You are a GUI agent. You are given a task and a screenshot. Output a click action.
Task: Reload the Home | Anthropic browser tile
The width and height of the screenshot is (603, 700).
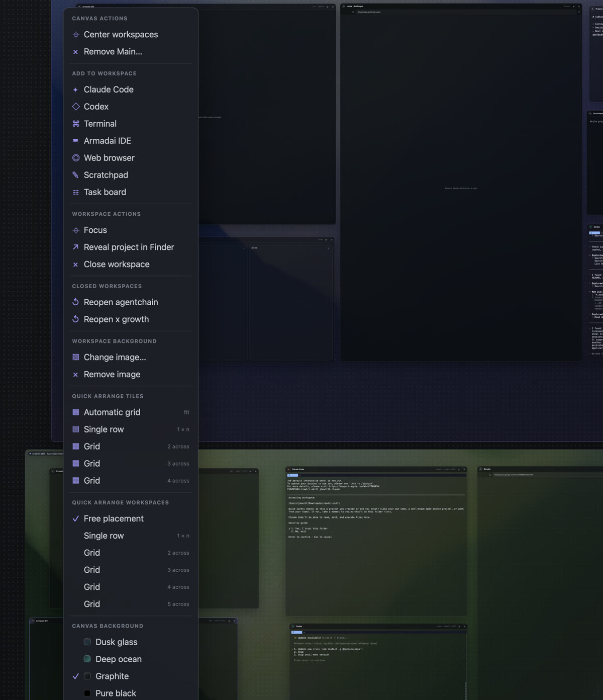tap(353, 12)
